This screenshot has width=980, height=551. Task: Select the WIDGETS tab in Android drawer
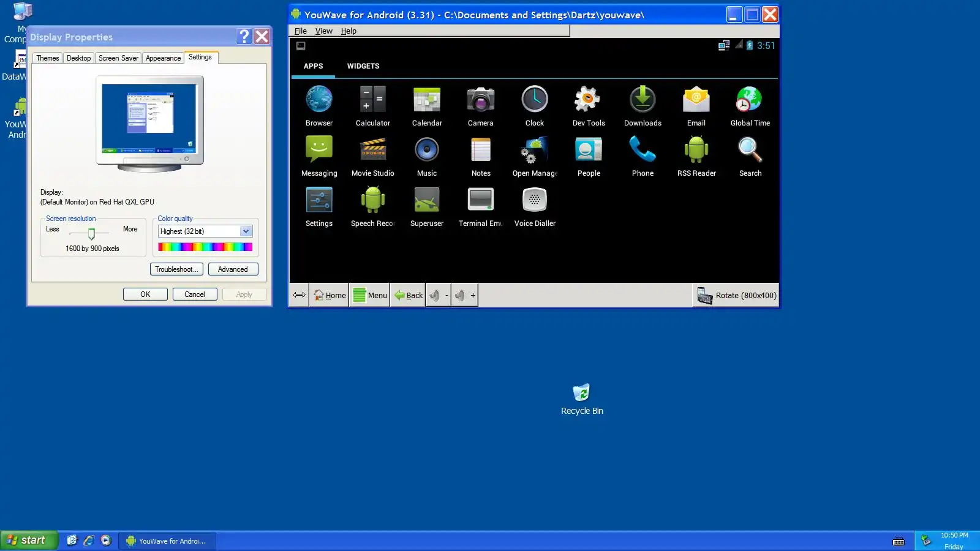363,66
